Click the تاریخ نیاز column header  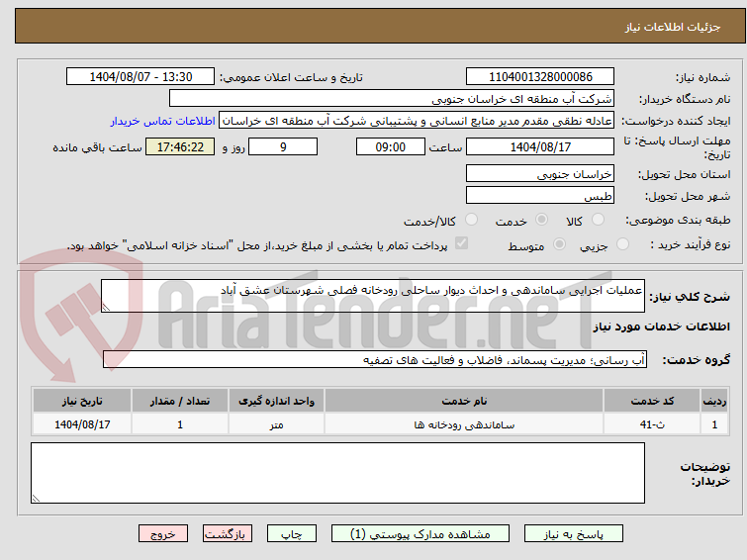pos(82,401)
